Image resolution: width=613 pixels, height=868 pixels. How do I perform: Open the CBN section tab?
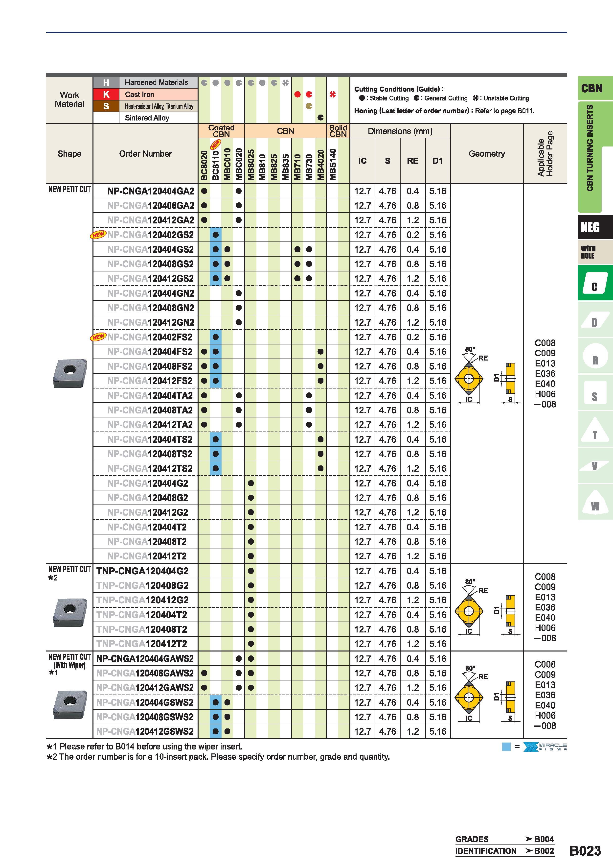coord(595,89)
